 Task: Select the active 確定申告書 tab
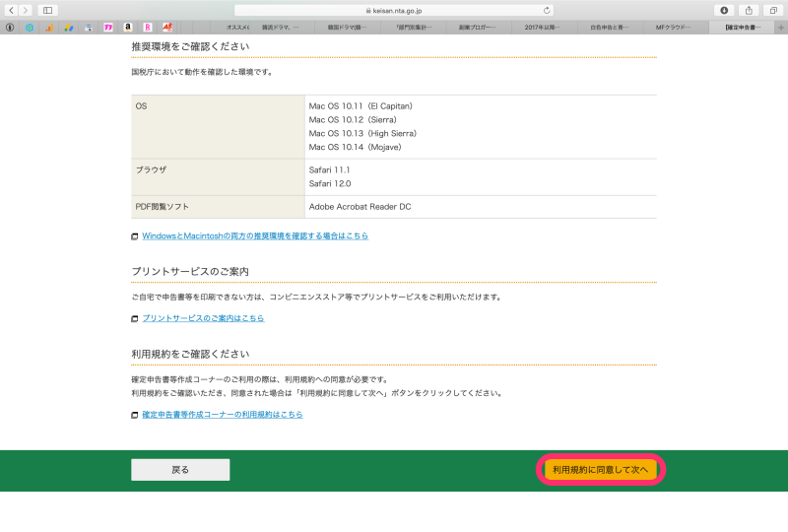pos(743,28)
